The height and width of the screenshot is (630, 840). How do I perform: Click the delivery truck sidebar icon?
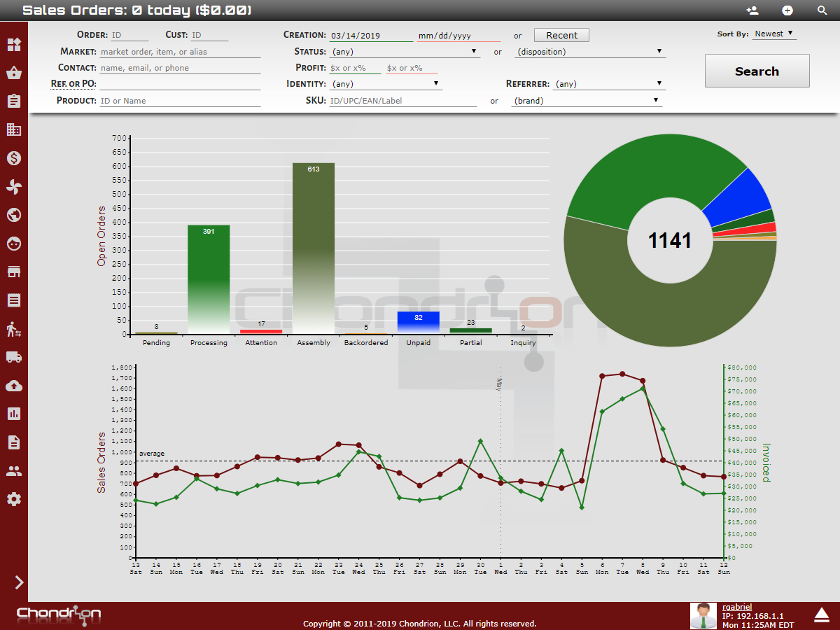coord(13,357)
